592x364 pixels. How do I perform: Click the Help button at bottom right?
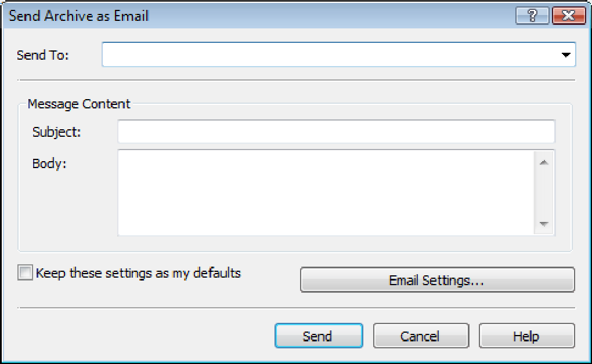click(x=526, y=336)
